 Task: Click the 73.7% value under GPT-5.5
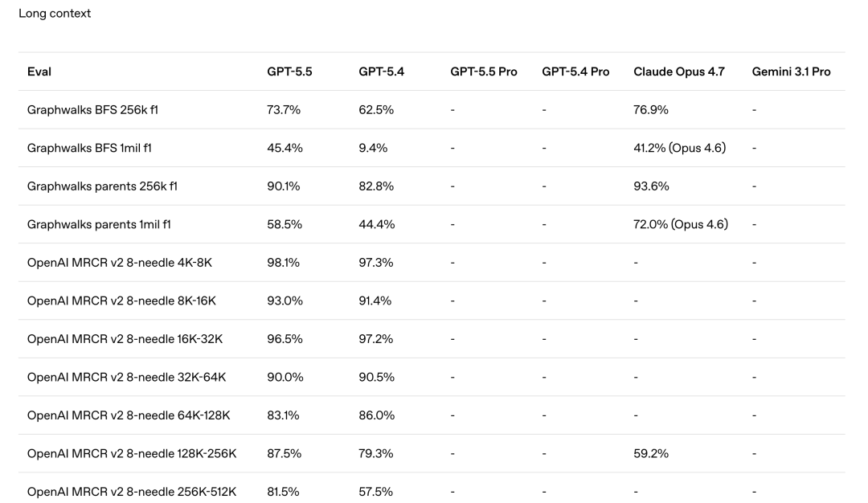coord(284,110)
